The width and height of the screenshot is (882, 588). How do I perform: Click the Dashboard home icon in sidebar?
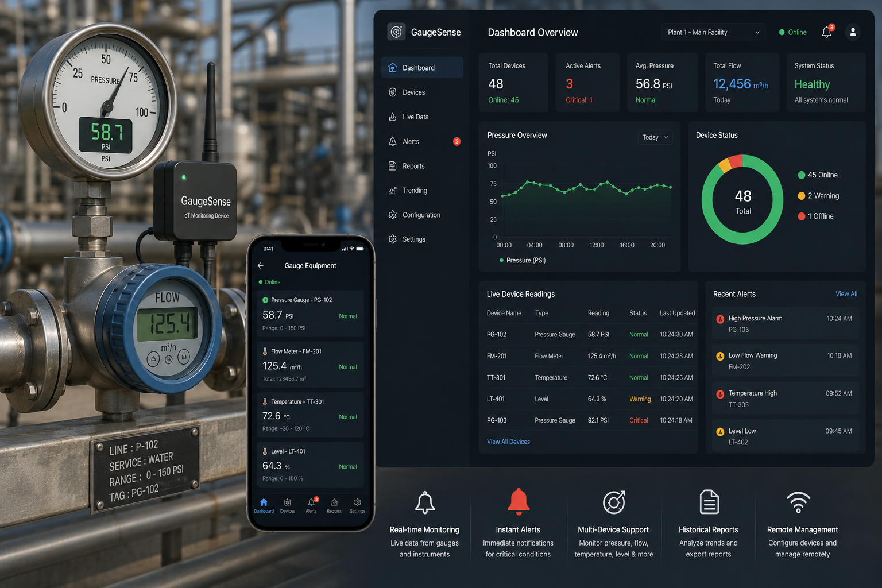(393, 68)
